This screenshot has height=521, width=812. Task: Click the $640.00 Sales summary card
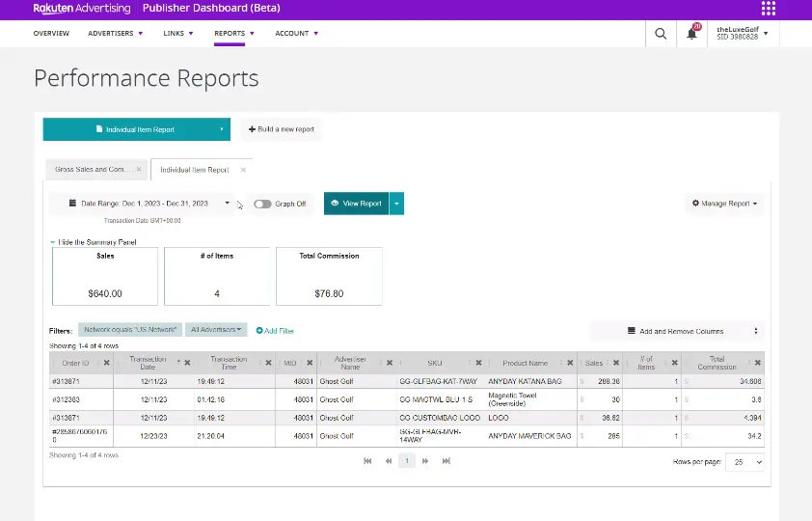105,276
